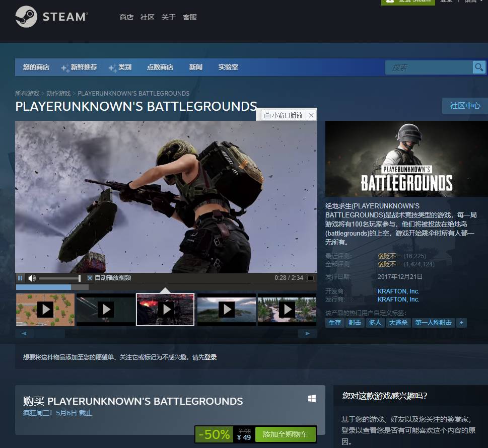Pause the trailer video
This screenshot has width=488, height=448.
(x=20, y=278)
